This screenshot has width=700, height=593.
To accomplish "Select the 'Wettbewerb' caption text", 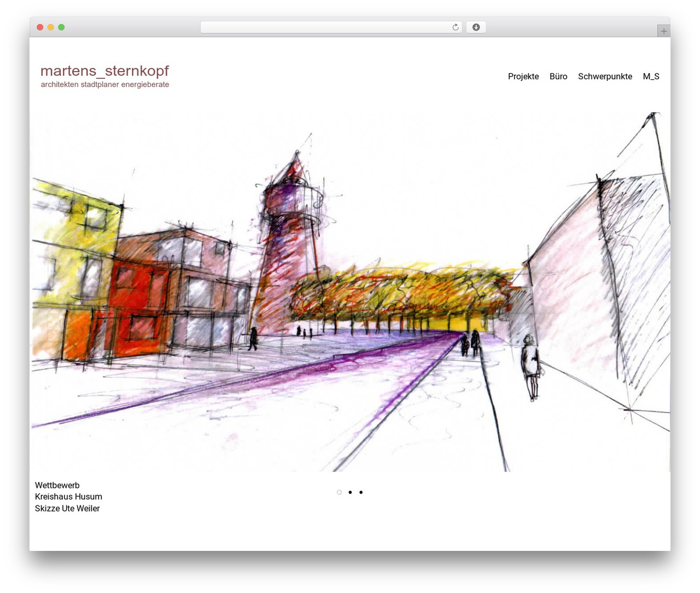I will tap(57, 485).
